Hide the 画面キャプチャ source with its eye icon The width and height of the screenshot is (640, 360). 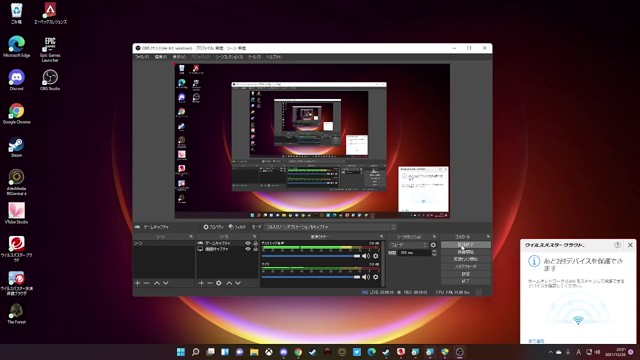(x=248, y=249)
